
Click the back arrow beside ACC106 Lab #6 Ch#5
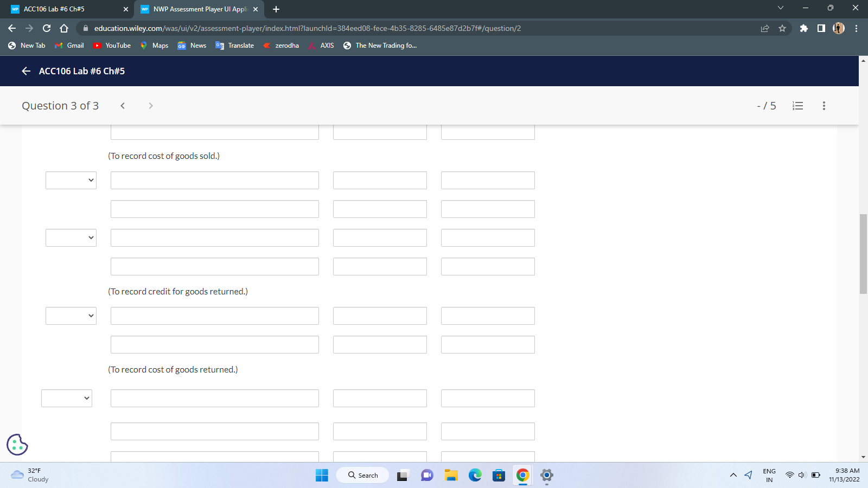point(25,71)
